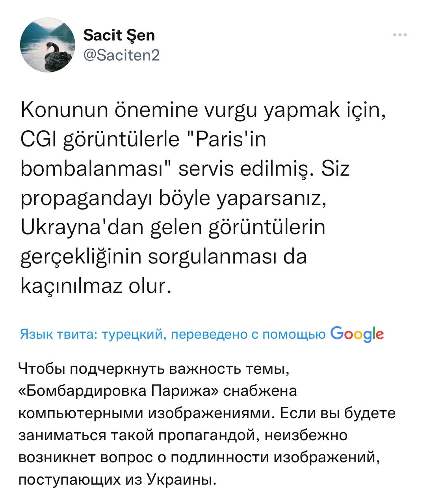Open Sacit Şen's black swan profile avatar
Image resolution: width=429 pixels, height=504 pixels.
[x=47, y=44]
